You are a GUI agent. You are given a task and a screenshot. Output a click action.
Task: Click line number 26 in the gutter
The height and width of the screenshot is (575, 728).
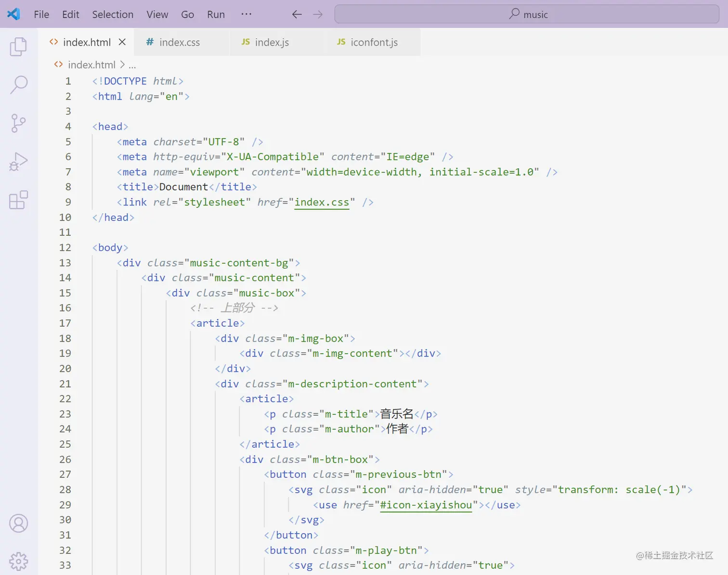pyautogui.click(x=65, y=459)
